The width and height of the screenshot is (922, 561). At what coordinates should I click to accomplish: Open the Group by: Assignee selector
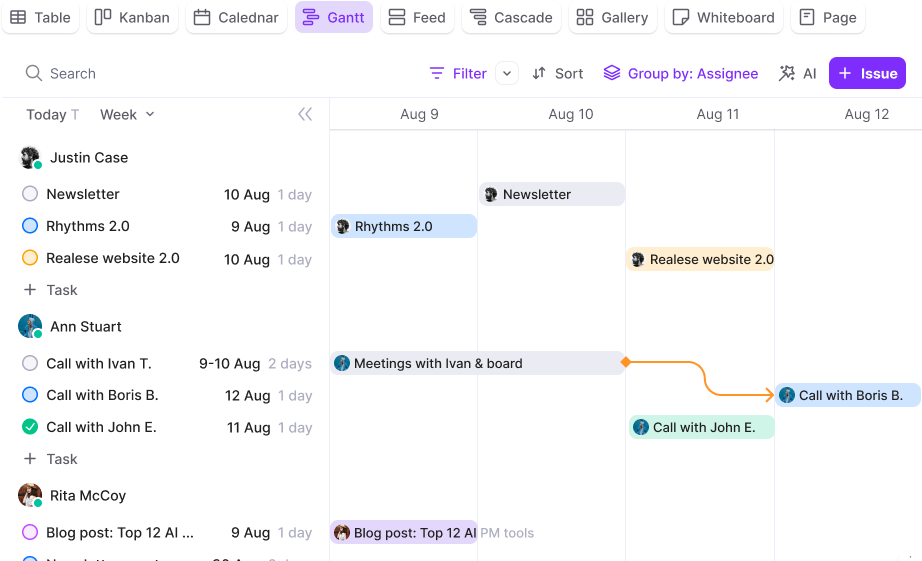[x=681, y=73]
